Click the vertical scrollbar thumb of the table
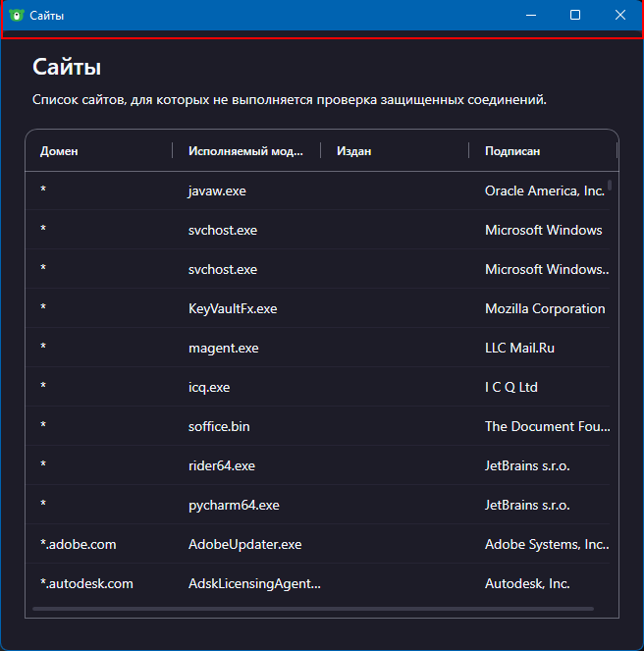Screen dimensions: 644x651 [x=610, y=185]
